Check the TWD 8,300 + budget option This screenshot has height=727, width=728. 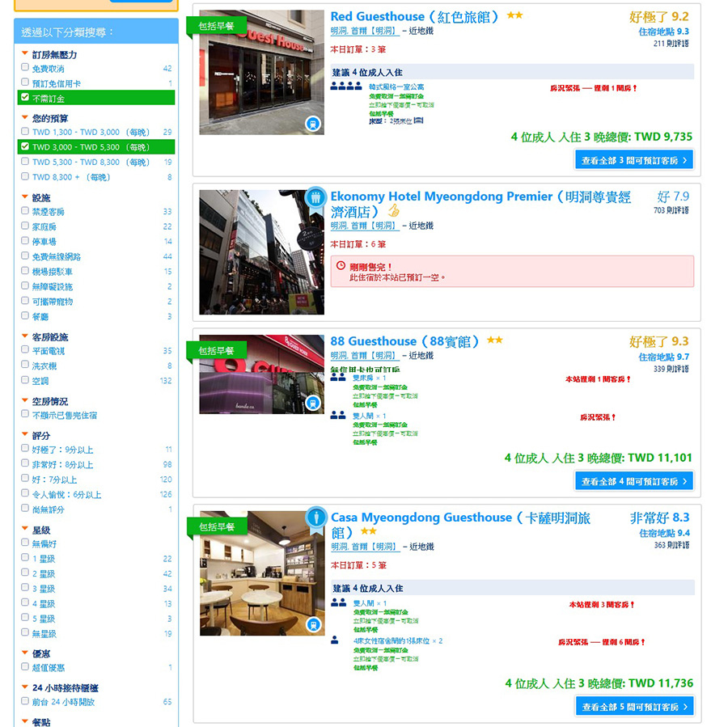[25, 176]
